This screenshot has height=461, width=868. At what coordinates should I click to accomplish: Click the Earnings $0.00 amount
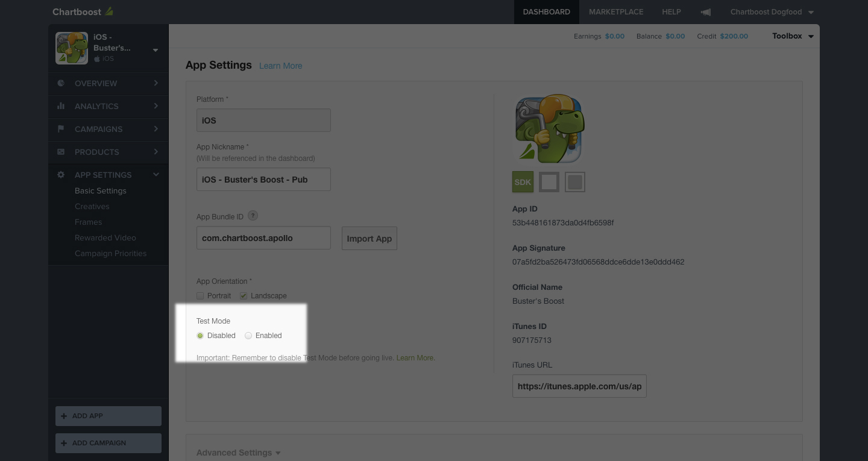tap(615, 36)
